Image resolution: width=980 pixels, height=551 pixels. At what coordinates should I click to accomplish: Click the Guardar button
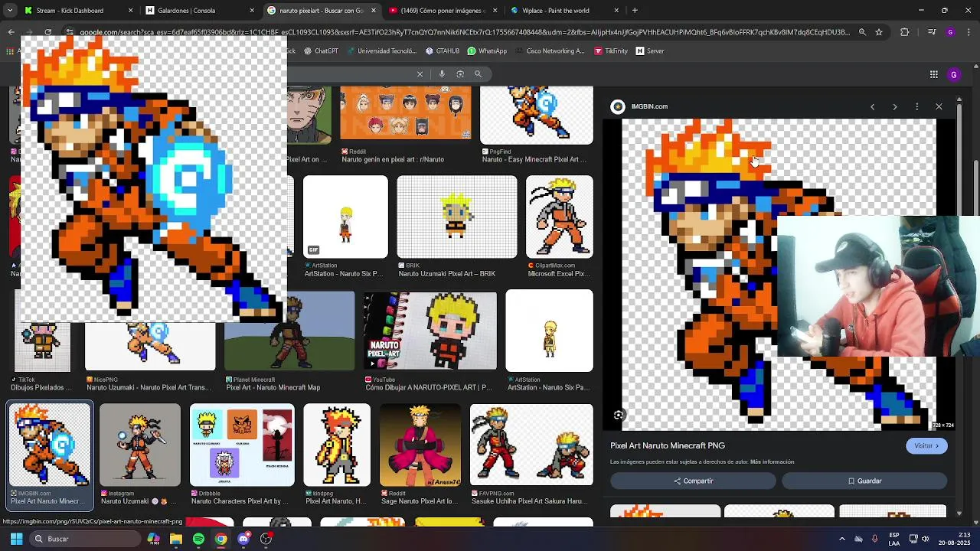tap(864, 481)
